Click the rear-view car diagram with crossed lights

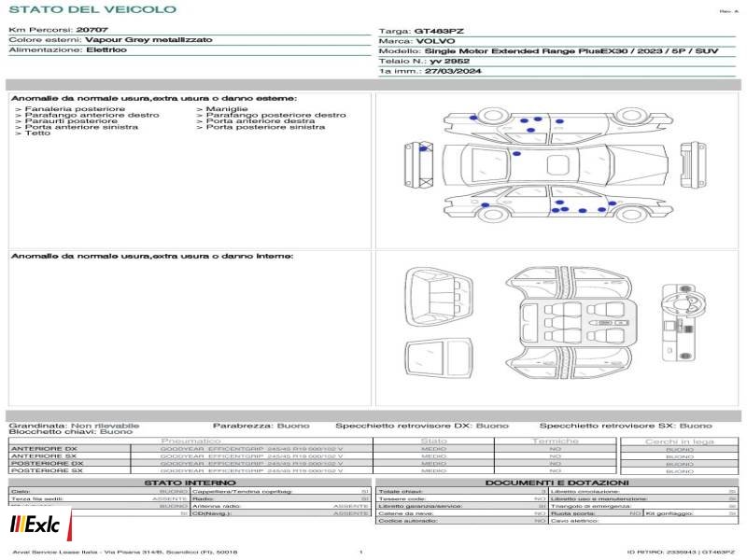[x=418, y=165]
